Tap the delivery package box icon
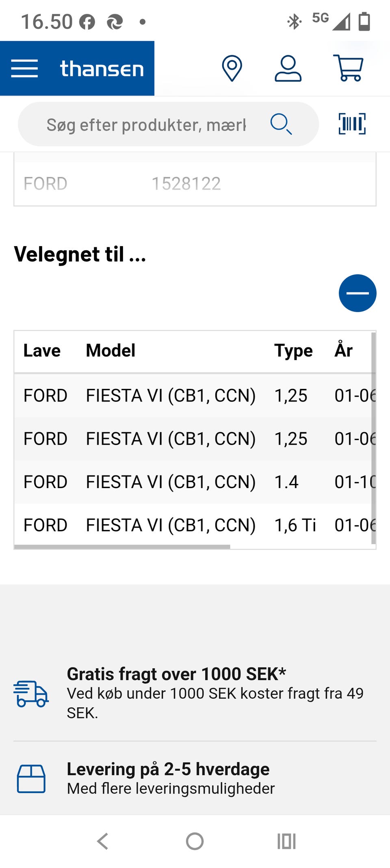The width and height of the screenshot is (390, 868). 31,779
